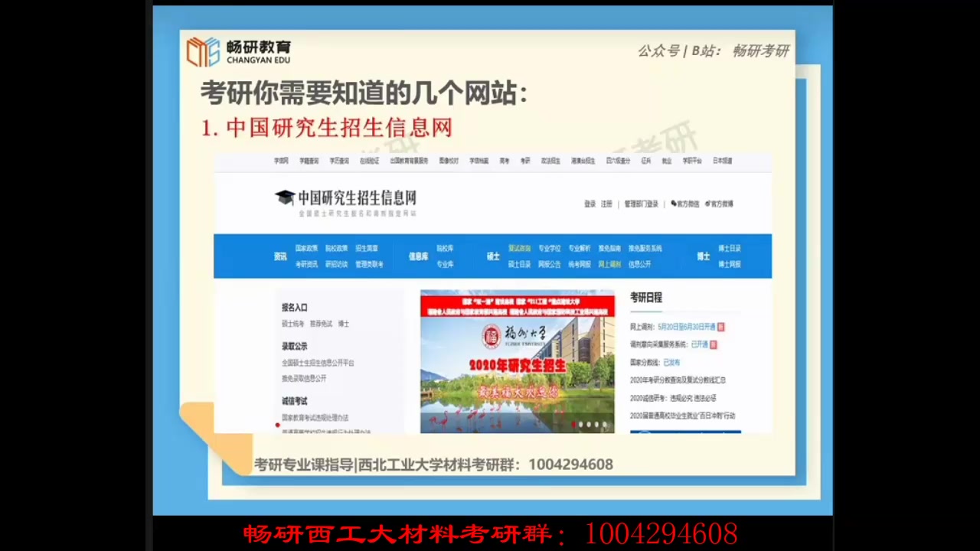
Task: Select 高考 in the top bar
Action: click(505, 161)
